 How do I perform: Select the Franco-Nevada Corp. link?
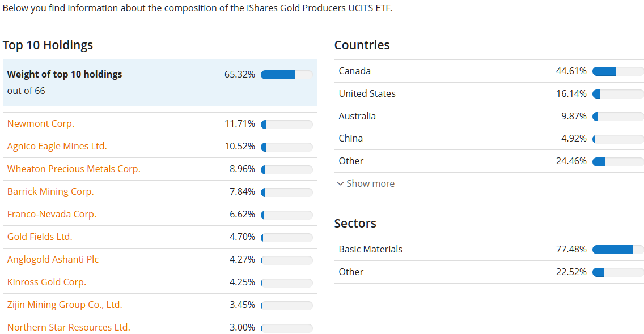[52, 214]
